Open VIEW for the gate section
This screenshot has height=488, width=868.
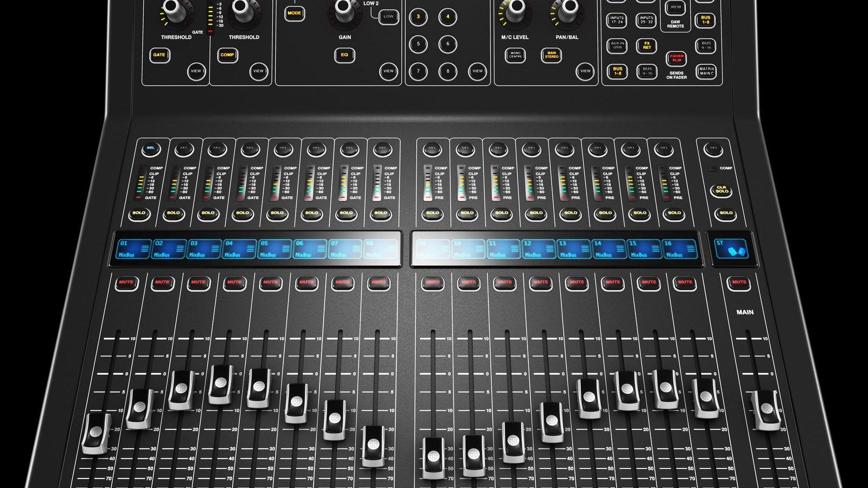pos(196,71)
